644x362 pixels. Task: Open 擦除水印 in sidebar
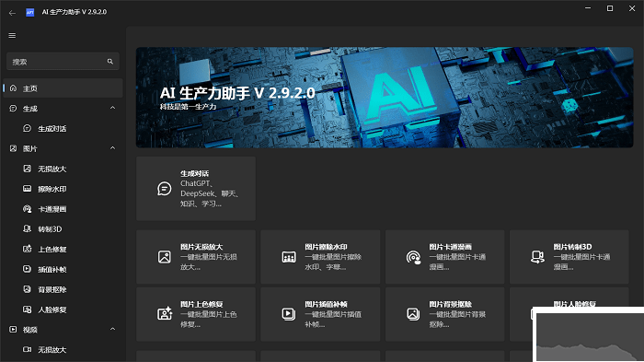[x=63, y=189]
